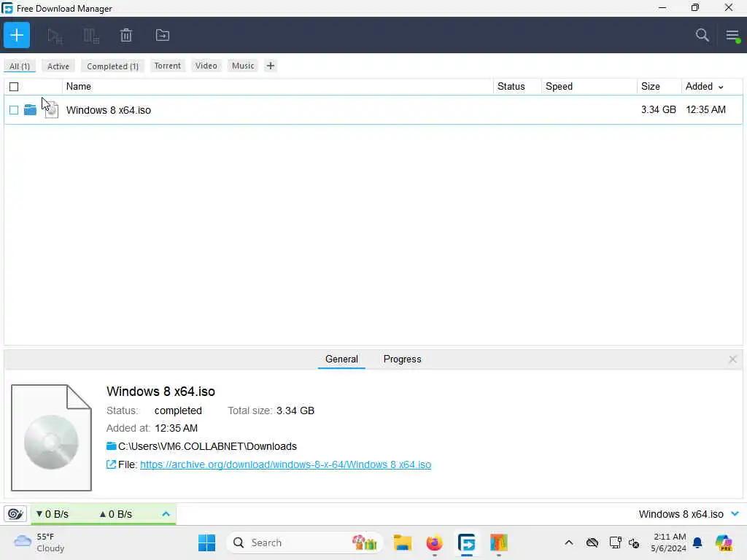Open Firefox from the taskbar
This screenshot has height=560, width=747.
[x=434, y=542]
